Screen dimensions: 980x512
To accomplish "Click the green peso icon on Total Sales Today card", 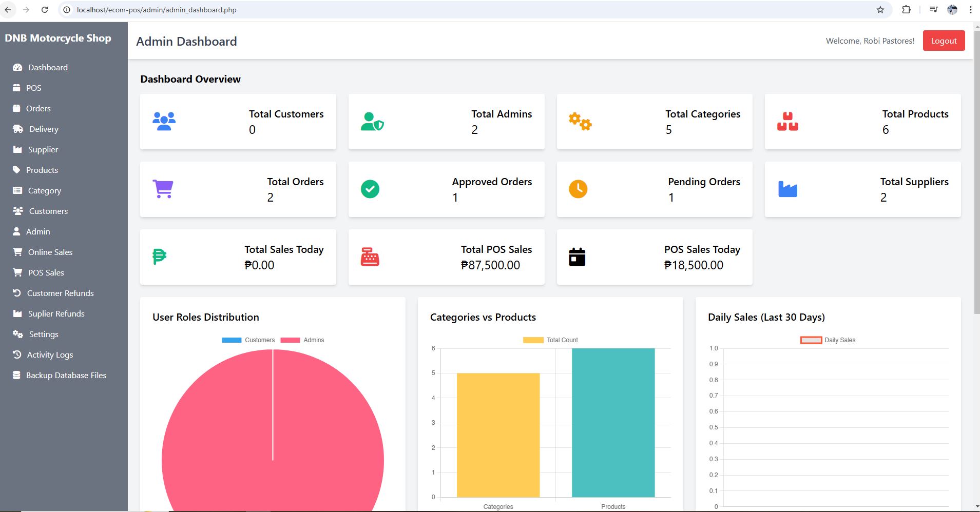I will coord(160,257).
